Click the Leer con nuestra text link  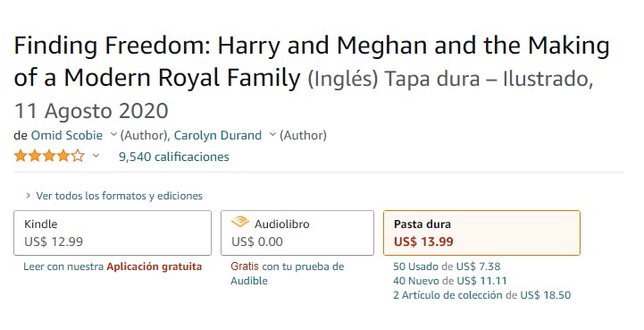click(x=63, y=267)
